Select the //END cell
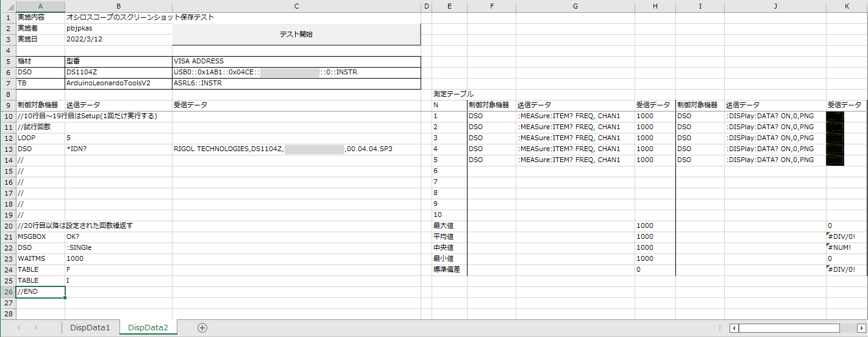This screenshot has height=337, width=868. (x=40, y=292)
